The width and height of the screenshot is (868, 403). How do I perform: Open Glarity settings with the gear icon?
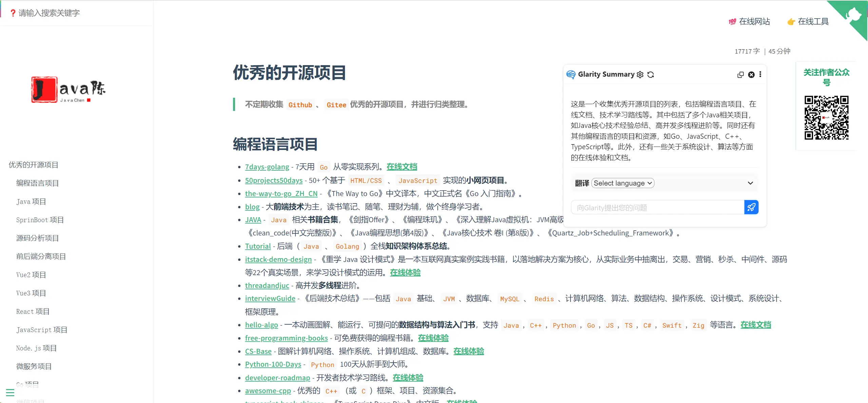coord(640,74)
